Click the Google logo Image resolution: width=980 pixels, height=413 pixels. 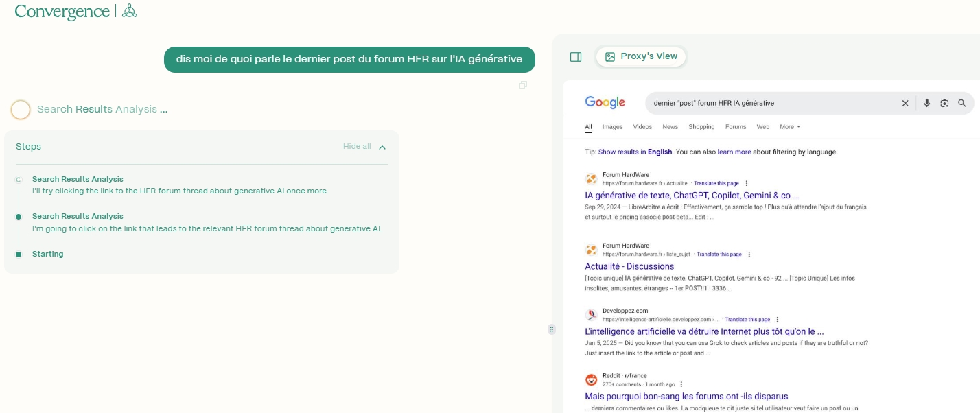pyautogui.click(x=605, y=103)
